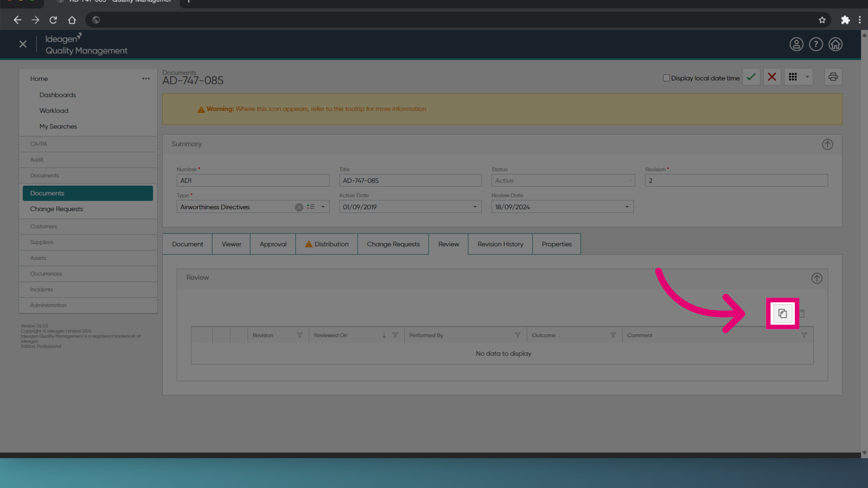Filter the Revision column
The height and width of the screenshot is (488, 868).
click(299, 335)
